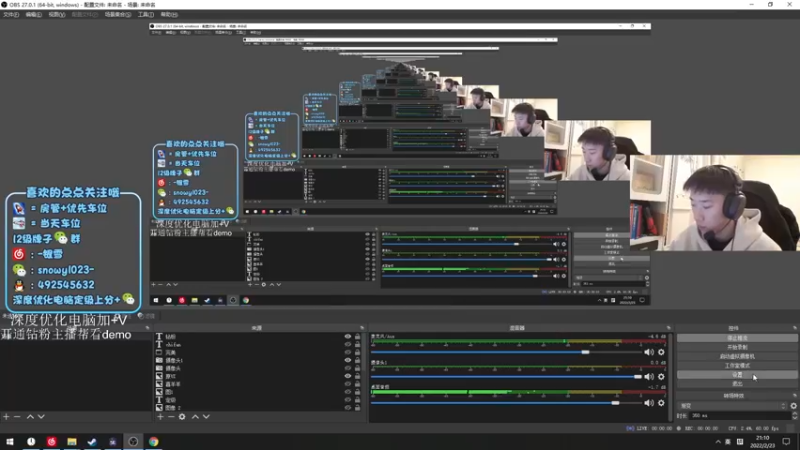800x450 pixels.
Task: Toggle eye icon for window capture source
Action: tap(347, 353)
